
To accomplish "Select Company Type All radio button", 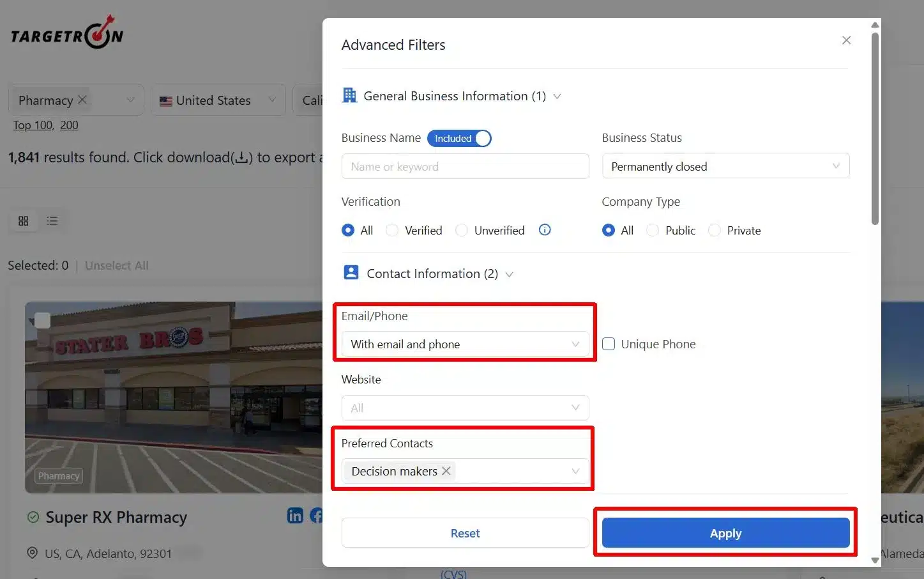I will click(x=609, y=230).
